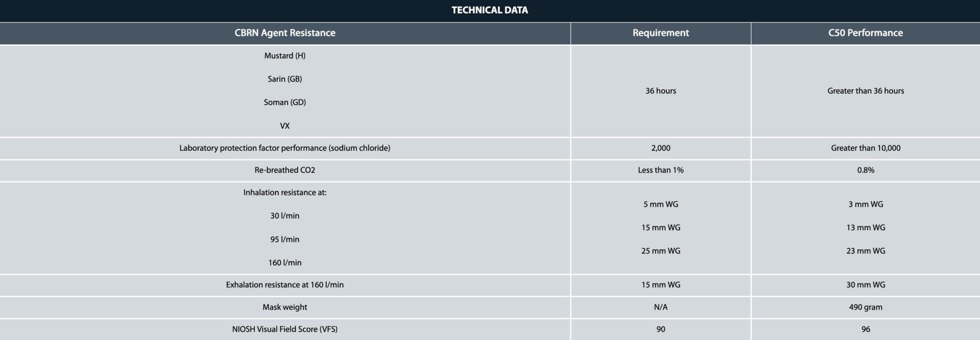Select the CBRN Agent Resistance column header

pyautogui.click(x=285, y=33)
